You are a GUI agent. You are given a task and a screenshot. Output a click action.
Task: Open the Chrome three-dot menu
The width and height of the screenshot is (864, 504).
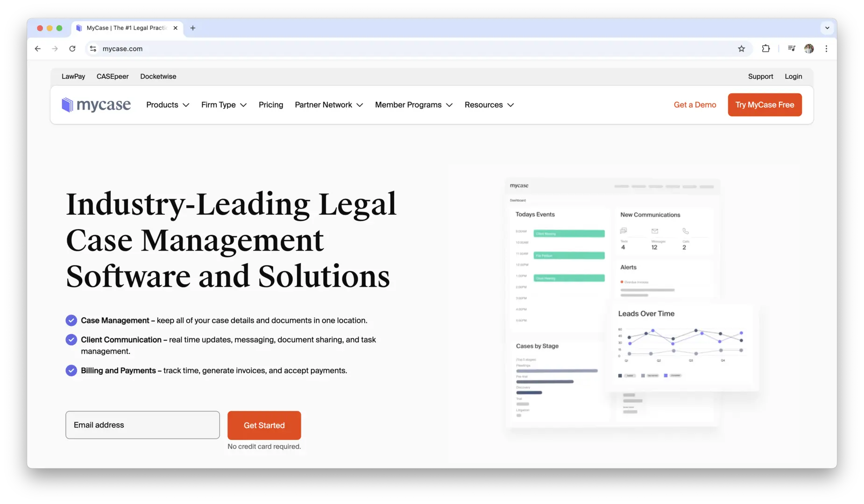tap(826, 49)
